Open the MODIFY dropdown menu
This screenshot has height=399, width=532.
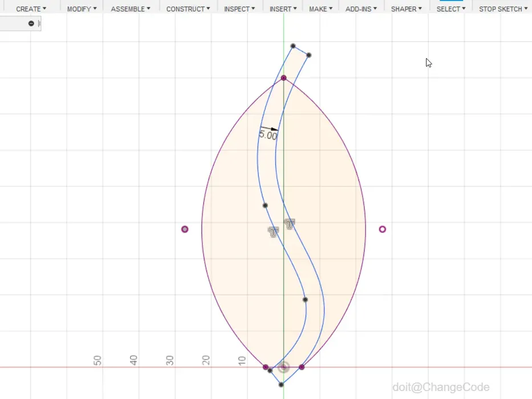click(82, 9)
